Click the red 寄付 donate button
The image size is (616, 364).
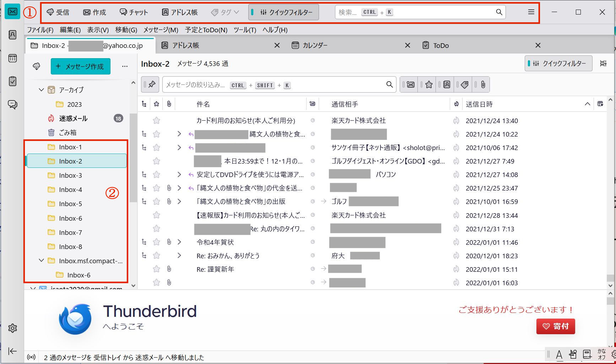555,326
